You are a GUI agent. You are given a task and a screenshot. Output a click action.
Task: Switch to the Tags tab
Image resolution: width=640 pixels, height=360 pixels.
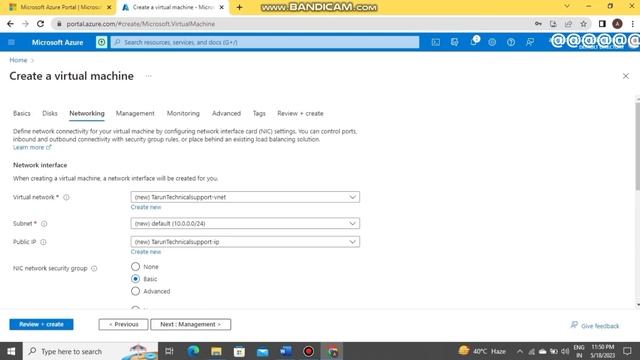point(259,113)
